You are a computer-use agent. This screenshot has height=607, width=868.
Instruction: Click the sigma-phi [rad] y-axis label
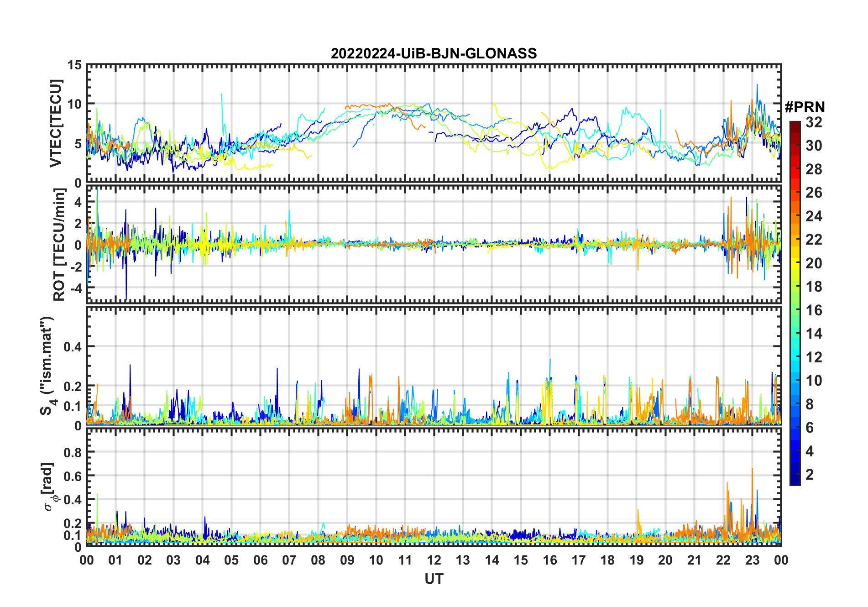pos(49,487)
